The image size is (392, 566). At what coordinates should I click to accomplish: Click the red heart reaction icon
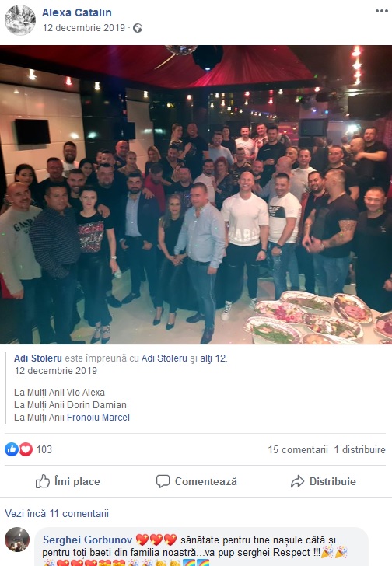point(26,449)
